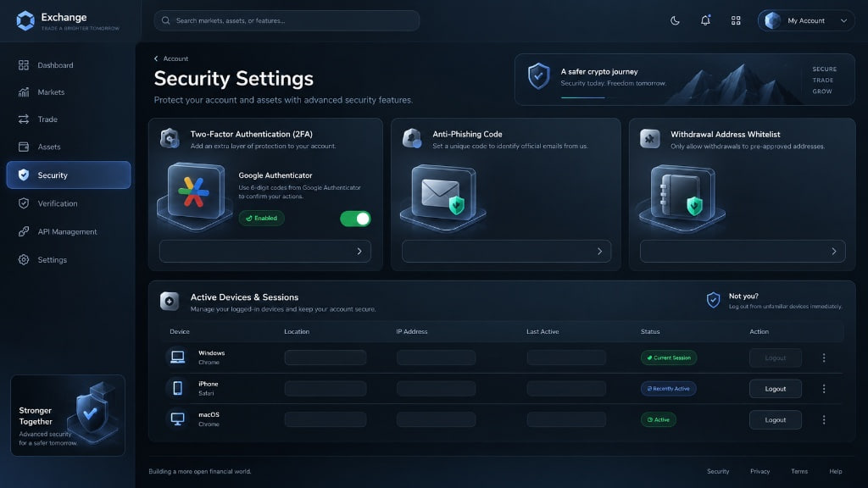Open the apps grid icon

736,20
